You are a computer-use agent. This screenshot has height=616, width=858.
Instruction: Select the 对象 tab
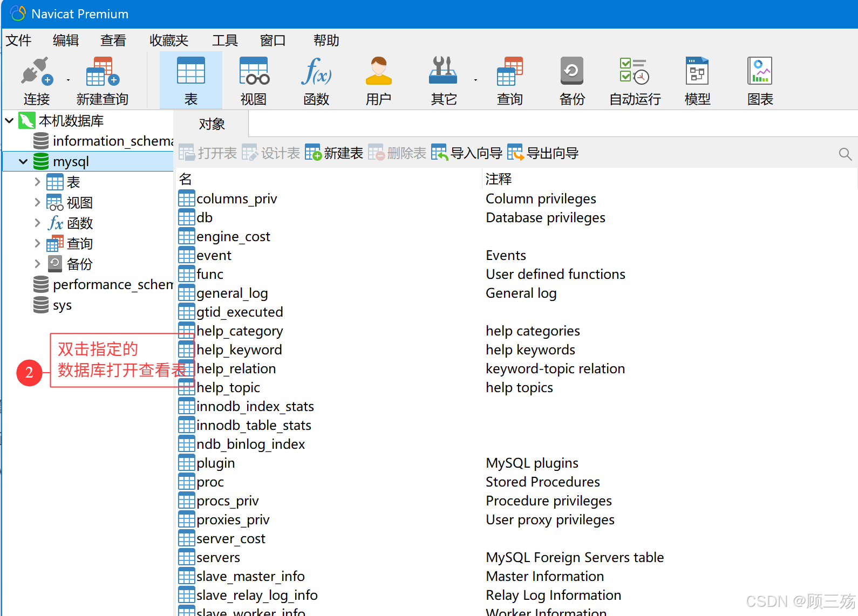point(212,124)
